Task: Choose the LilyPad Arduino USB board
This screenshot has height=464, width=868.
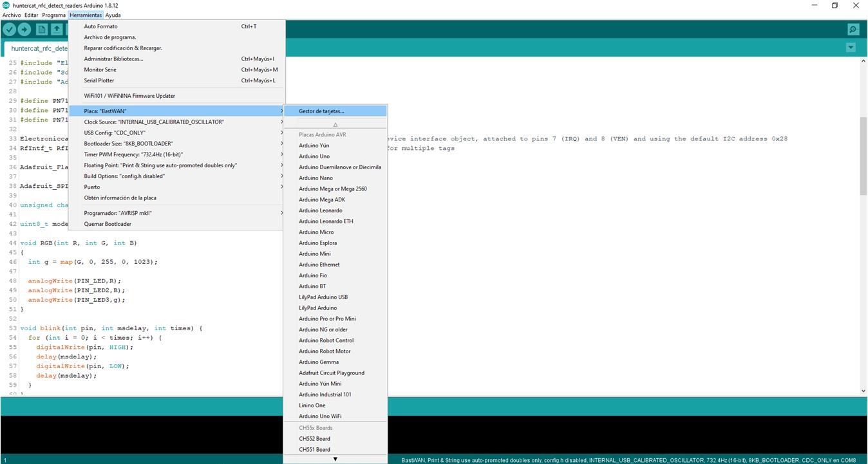Action: pos(335,297)
